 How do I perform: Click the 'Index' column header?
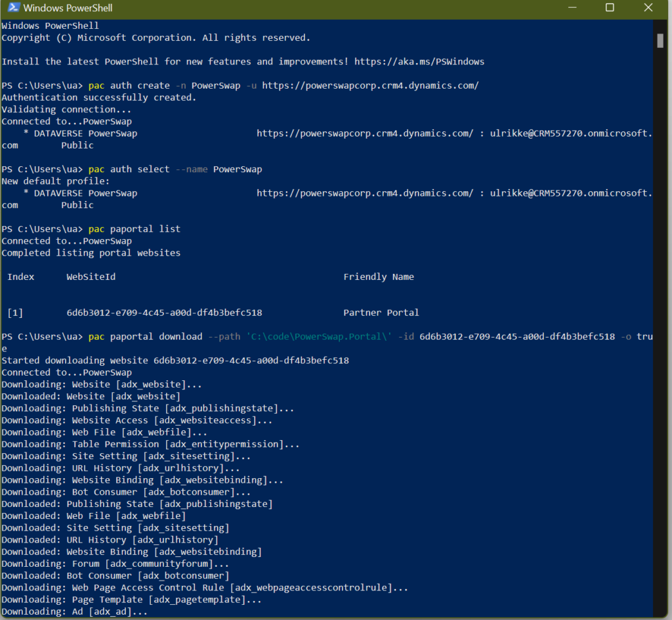(20, 277)
